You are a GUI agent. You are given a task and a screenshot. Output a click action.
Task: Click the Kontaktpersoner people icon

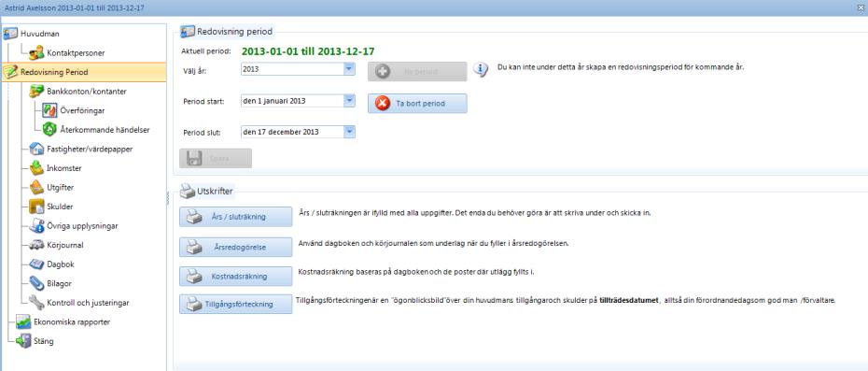click(36, 52)
